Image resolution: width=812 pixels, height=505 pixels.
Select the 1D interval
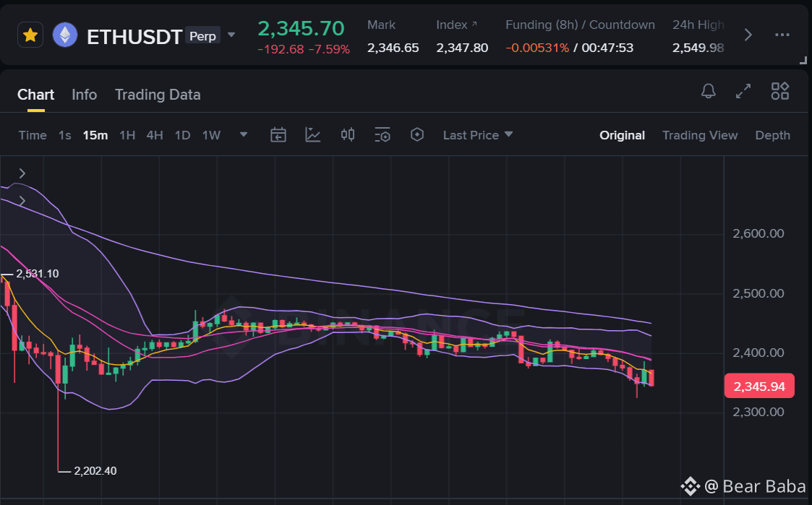point(182,135)
